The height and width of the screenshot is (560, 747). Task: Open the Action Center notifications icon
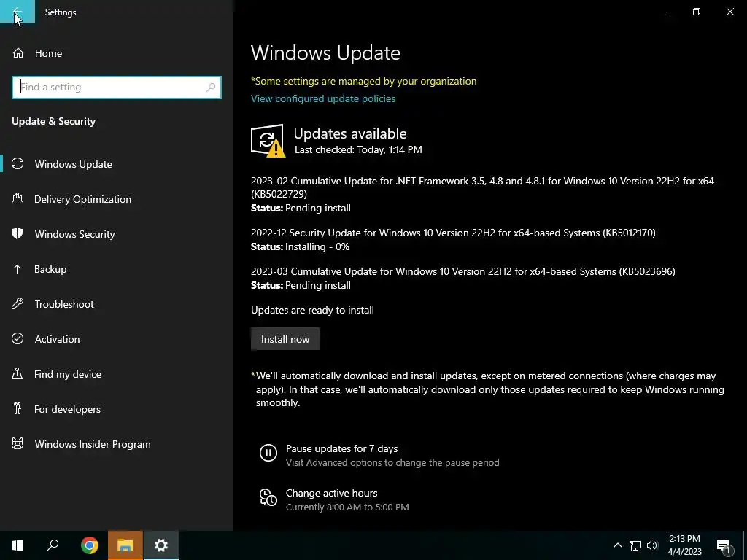(723, 545)
